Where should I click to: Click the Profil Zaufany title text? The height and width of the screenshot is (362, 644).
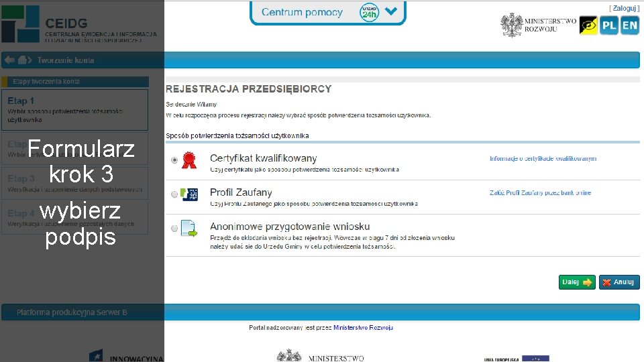point(241,192)
